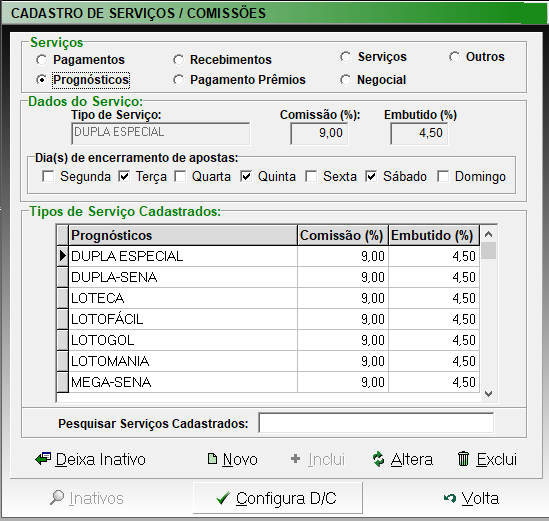The height and width of the screenshot is (521, 549).
Task: Click the Exclui trash can icon
Action: [x=463, y=459]
